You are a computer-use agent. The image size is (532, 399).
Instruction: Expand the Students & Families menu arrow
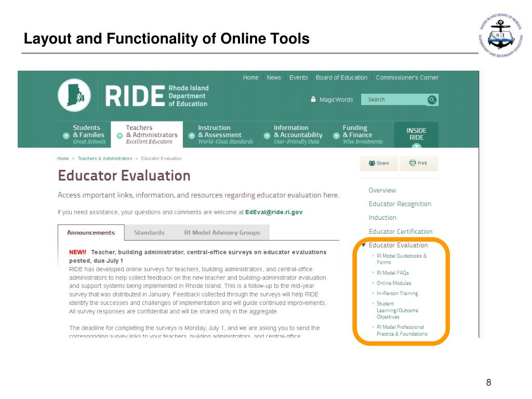66,136
